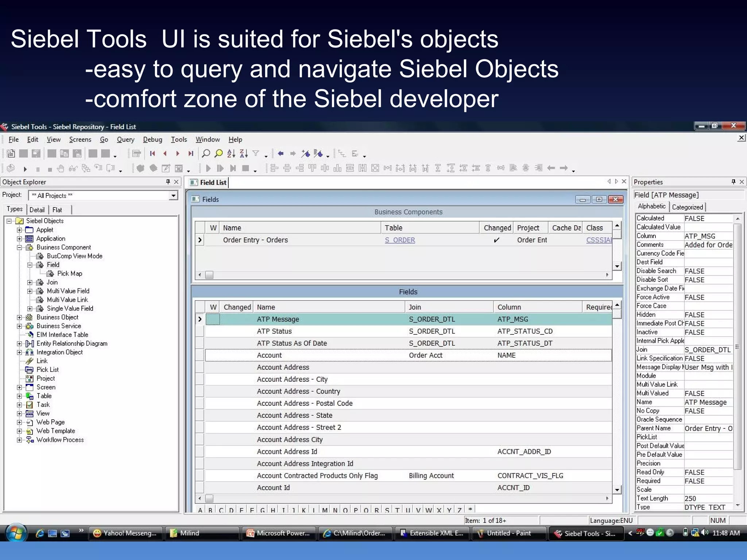Click the hand breakpoint icon
The image size is (747, 560).
(x=61, y=168)
